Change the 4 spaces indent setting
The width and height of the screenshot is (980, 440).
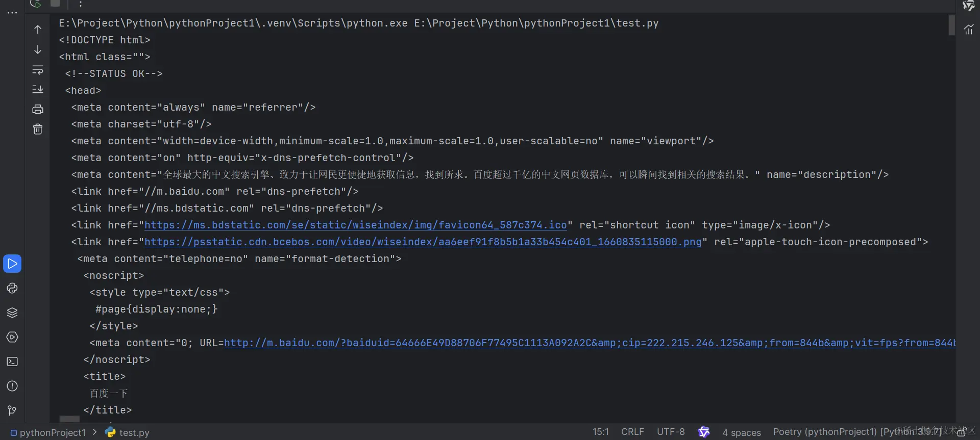tap(742, 432)
